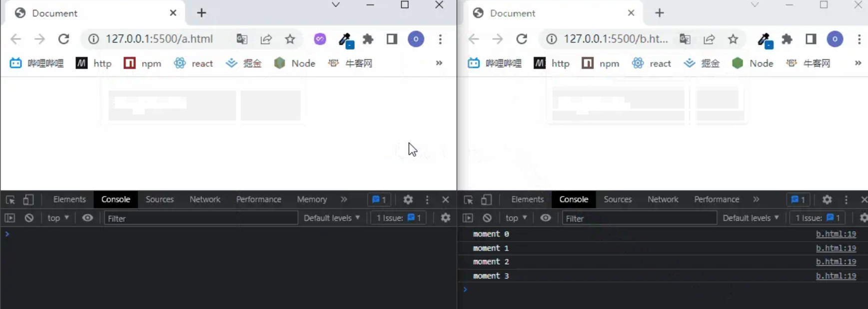Expand more DevTools tabs in right panel
868x309 pixels.
(x=756, y=199)
